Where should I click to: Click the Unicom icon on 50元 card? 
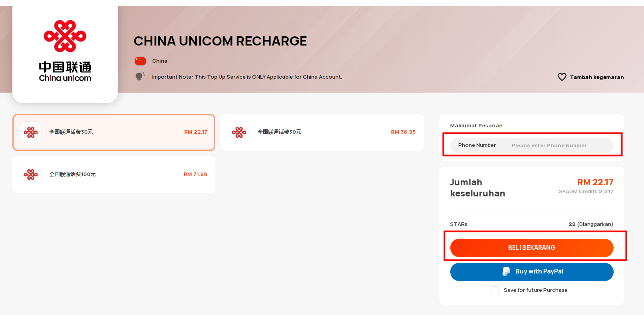coord(239,132)
